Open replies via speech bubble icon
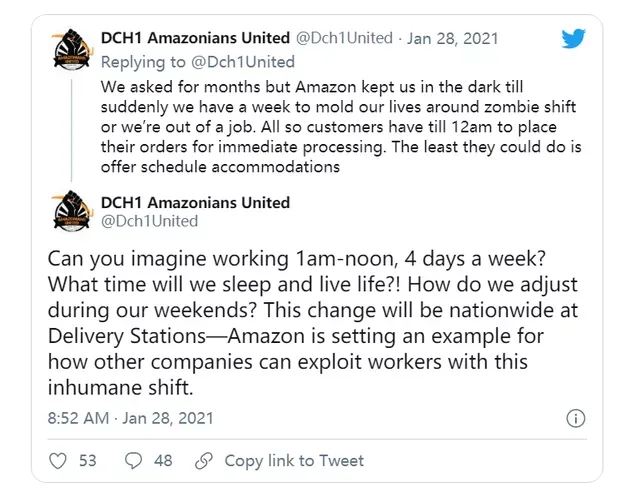Image resolution: width=640 pixels, height=497 pixels. [133, 461]
